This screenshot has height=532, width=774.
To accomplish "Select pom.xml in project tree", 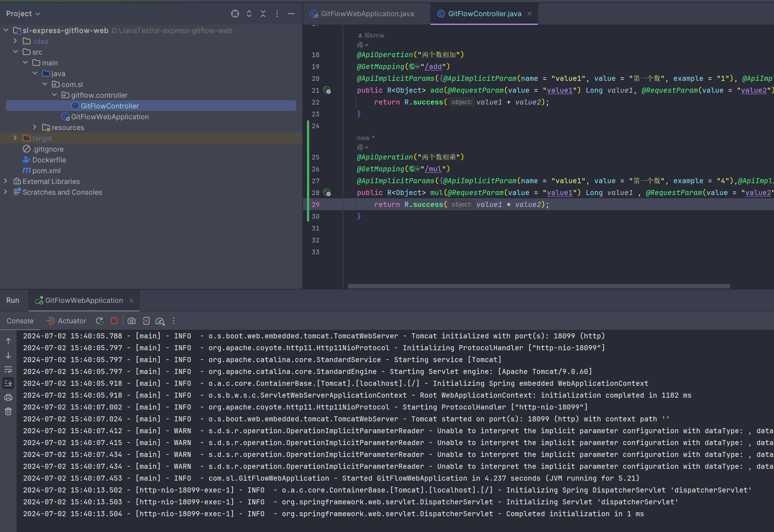I will pyautogui.click(x=42, y=171).
